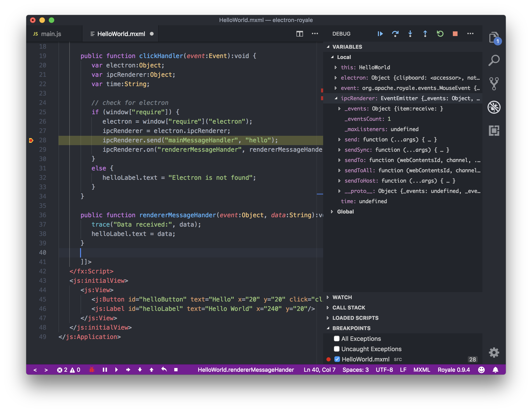Split the editor to the right

[x=300, y=34]
